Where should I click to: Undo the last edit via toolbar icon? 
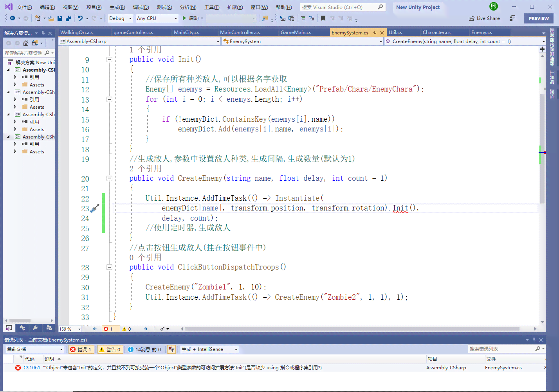click(80, 18)
